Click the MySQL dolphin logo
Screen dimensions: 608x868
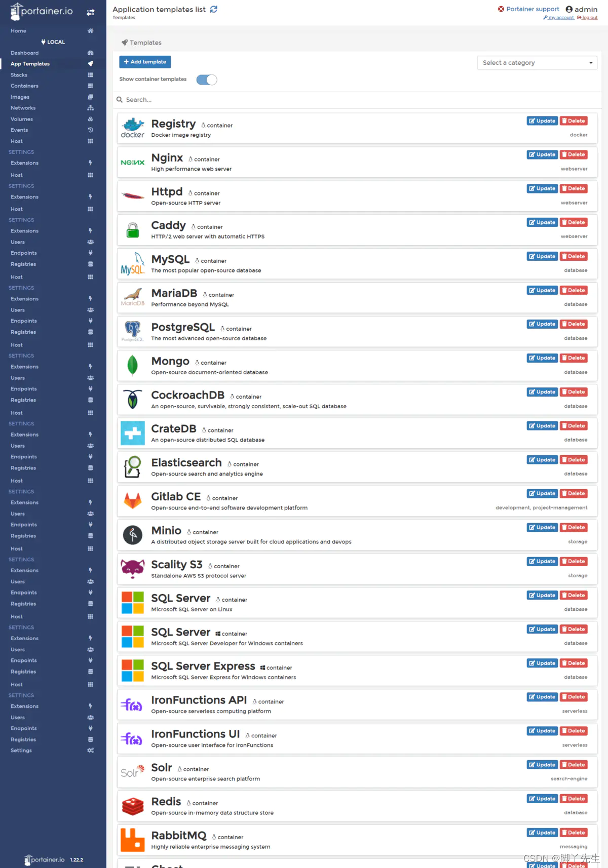pos(133,264)
